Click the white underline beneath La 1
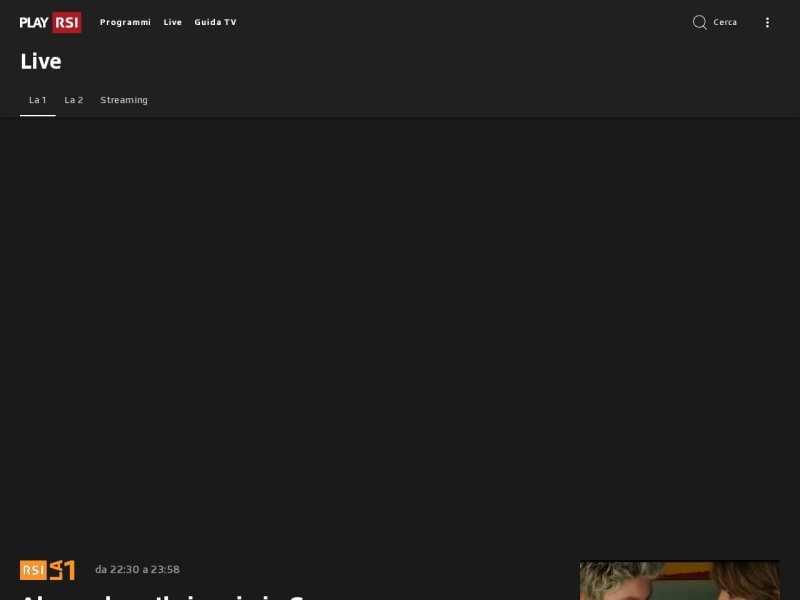The image size is (800, 600). [x=38, y=115]
